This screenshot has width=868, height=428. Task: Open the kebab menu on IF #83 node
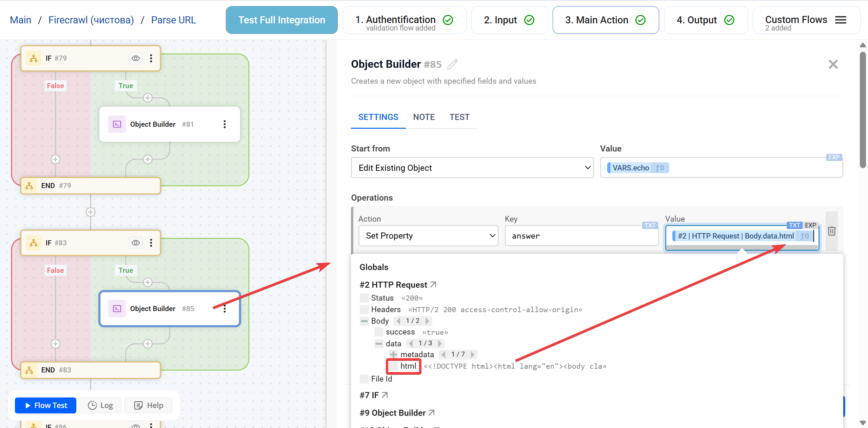point(151,243)
